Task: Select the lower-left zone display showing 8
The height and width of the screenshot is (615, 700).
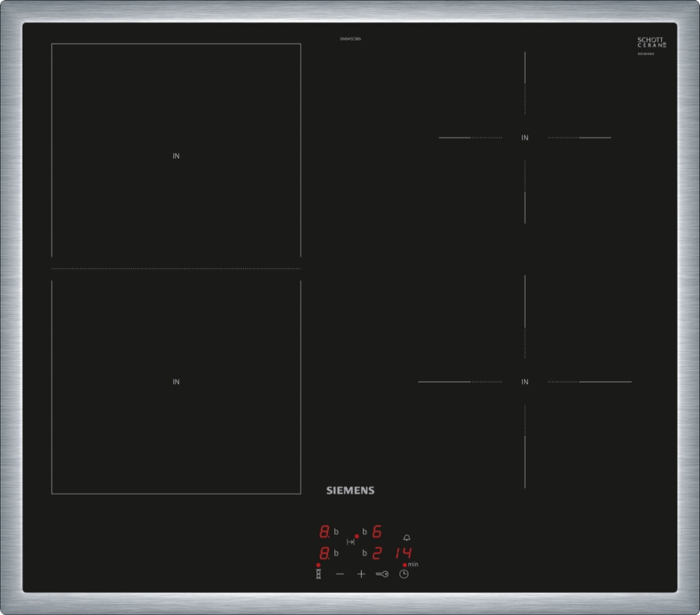Action: point(324,554)
